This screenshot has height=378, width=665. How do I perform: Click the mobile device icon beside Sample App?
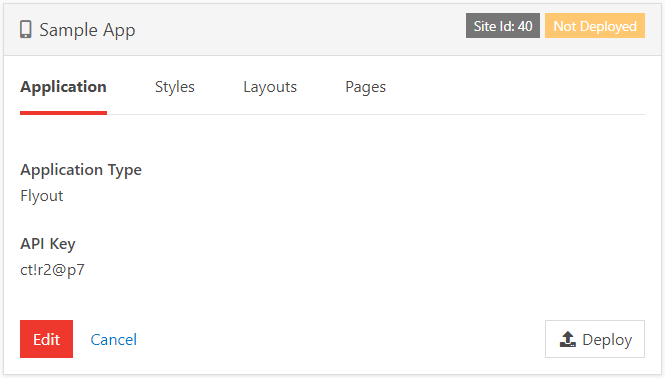coord(25,30)
